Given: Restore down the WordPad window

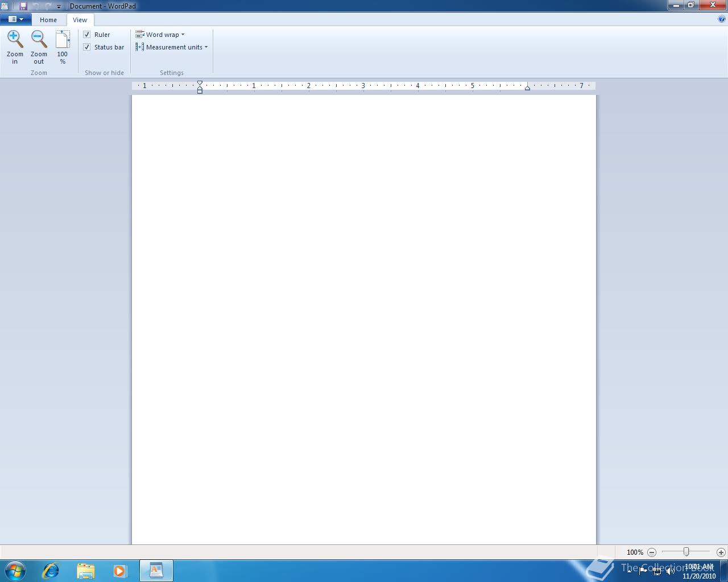Looking at the screenshot, I should [691, 5].
